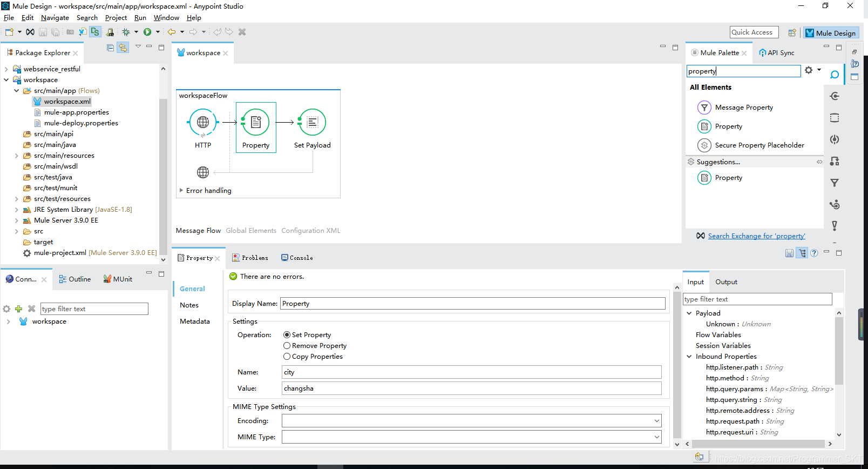
Task: Switch to the API Sync tab
Action: (x=776, y=53)
